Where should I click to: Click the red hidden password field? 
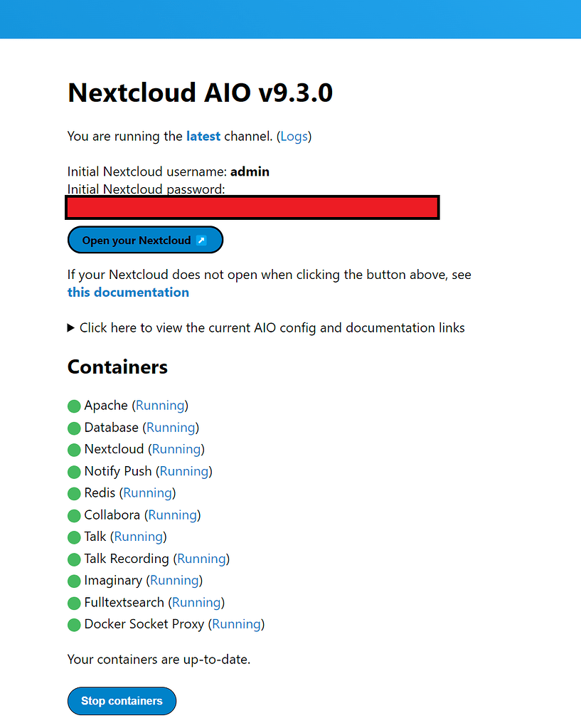(252, 207)
